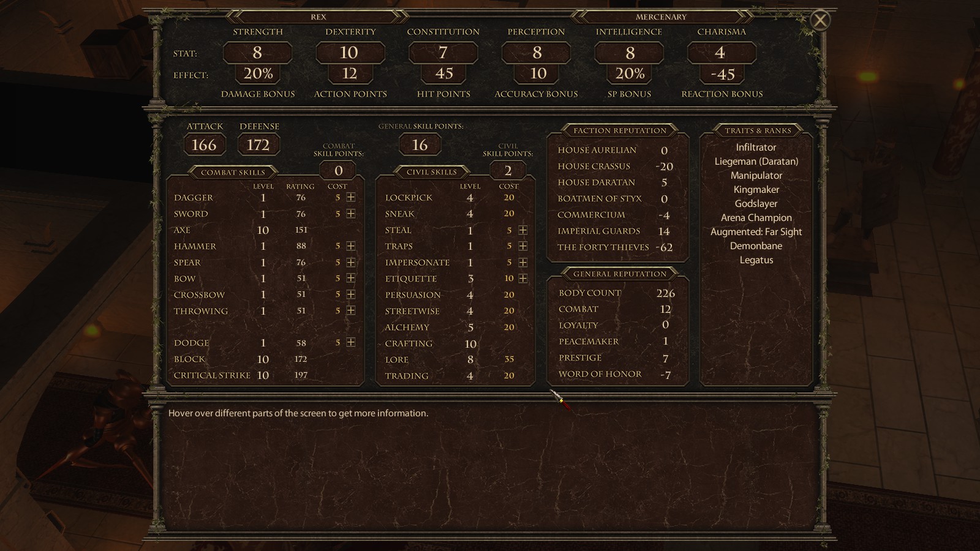Close the character sheet with the X button
Screen dimensions: 980x551
click(x=820, y=20)
